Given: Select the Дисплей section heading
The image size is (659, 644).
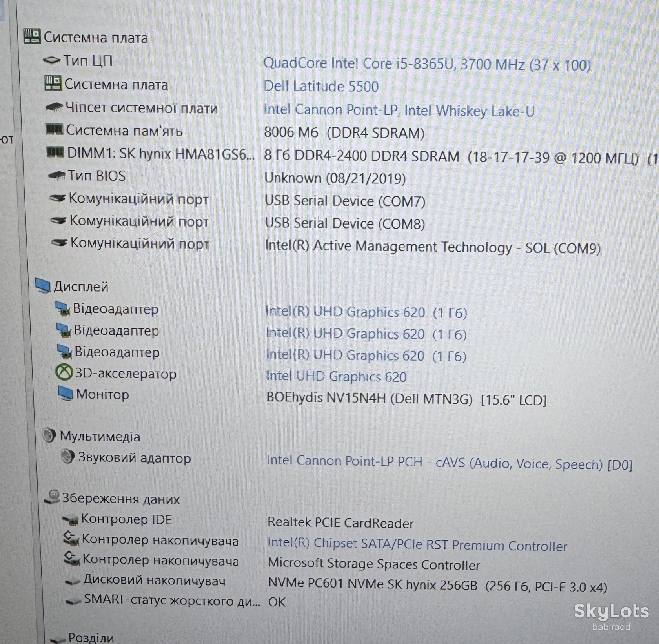Looking at the screenshot, I should 81,287.
